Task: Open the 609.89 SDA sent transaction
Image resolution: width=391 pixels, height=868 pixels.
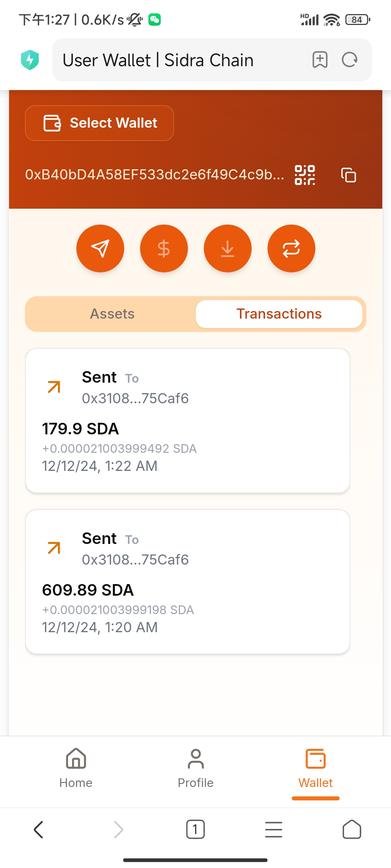Action: pos(188,582)
